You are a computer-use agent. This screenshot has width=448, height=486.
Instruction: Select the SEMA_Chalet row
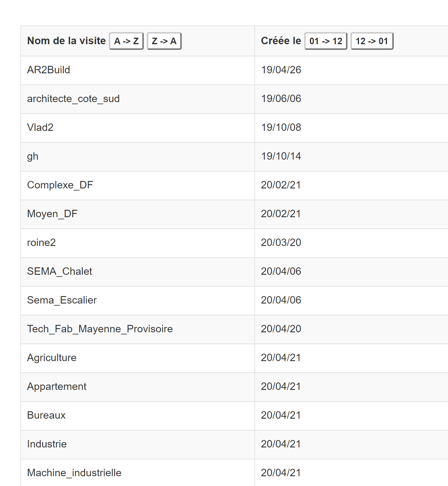point(59,271)
